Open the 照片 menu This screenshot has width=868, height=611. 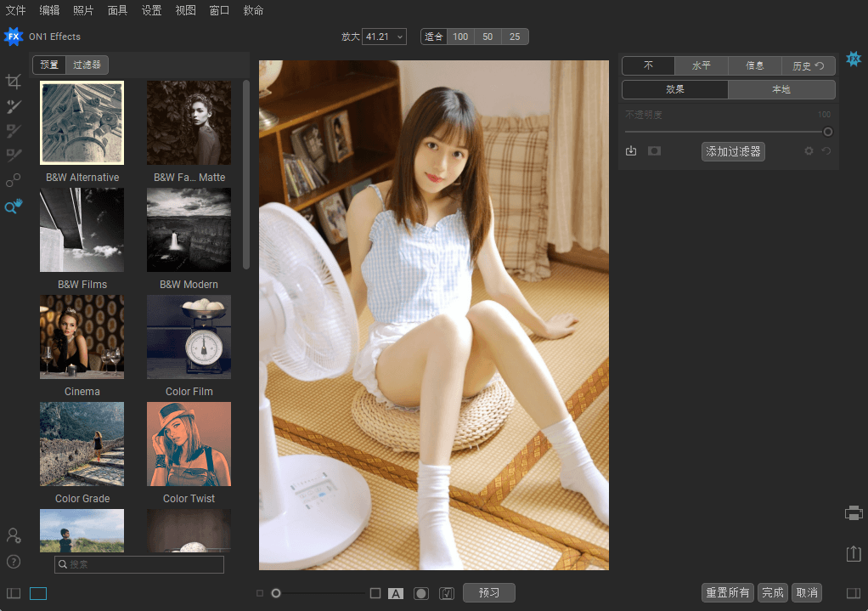(83, 10)
